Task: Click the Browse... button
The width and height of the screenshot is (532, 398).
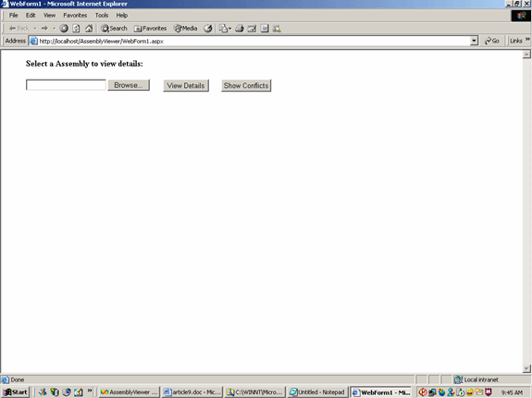Action: pyautogui.click(x=129, y=85)
